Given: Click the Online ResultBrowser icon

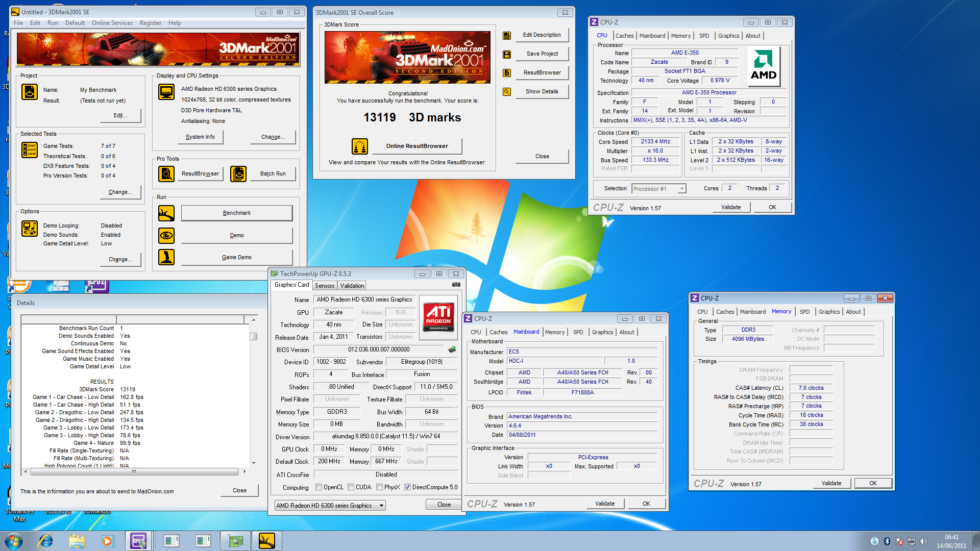Looking at the screenshot, I should tap(360, 146).
